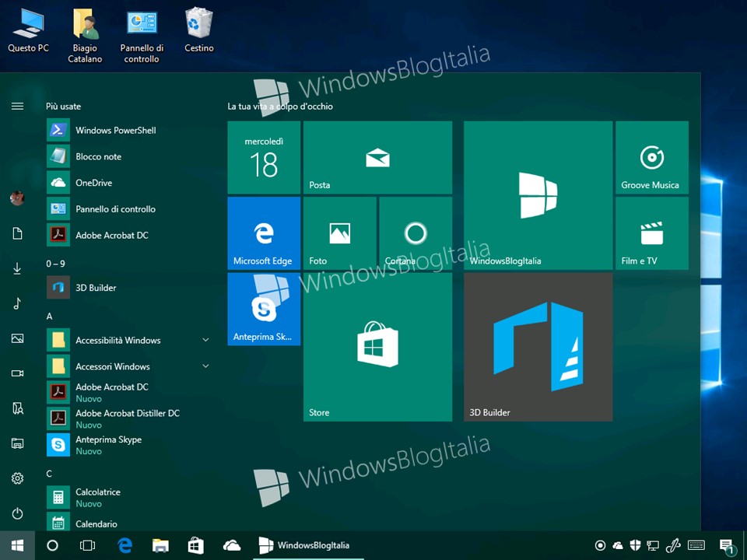The height and width of the screenshot is (560, 747).
Task: Open Pannello di controllo desktop icon
Action: (142, 35)
